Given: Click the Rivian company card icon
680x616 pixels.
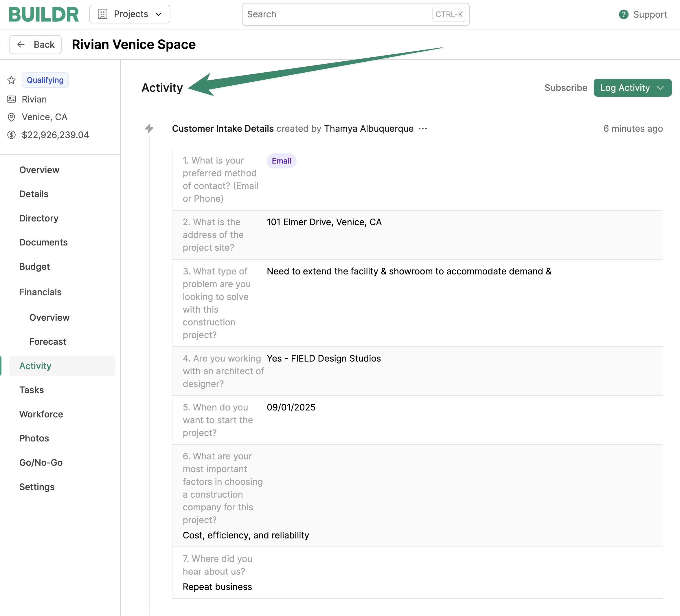Looking at the screenshot, I should (x=12, y=99).
